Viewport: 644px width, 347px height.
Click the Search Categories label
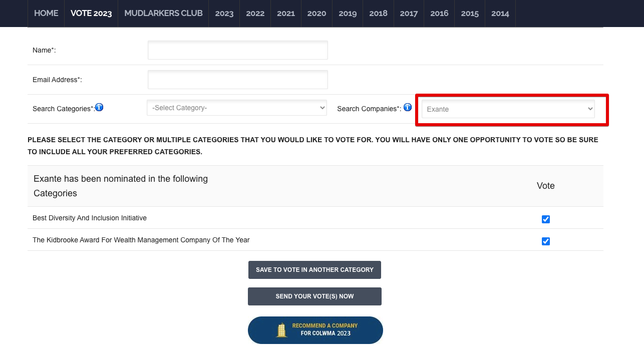(64, 109)
